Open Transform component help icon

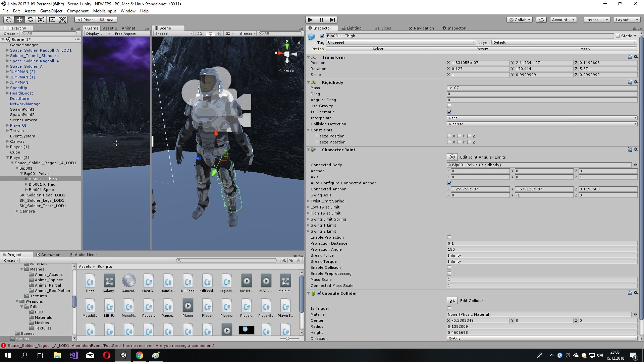click(x=630, y=57)
